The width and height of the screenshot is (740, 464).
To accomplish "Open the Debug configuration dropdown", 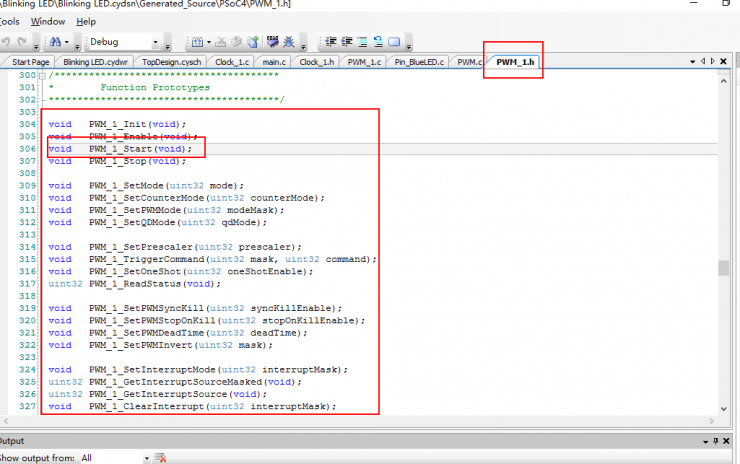I will 156,42.
